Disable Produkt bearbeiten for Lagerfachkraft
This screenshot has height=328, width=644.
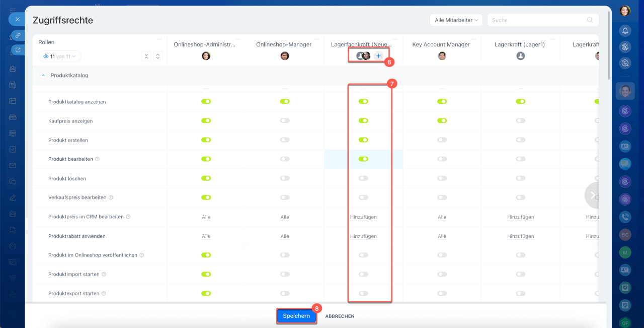[363, 159]
